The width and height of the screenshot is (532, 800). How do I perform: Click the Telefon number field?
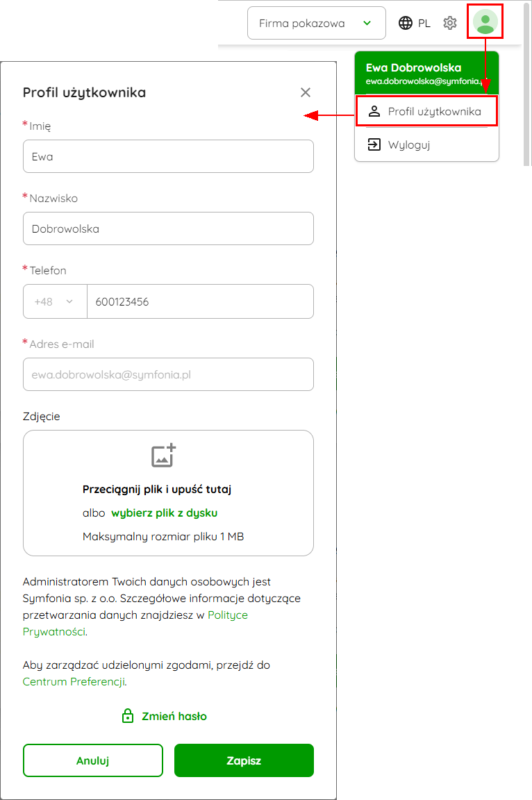pos(201,301)
